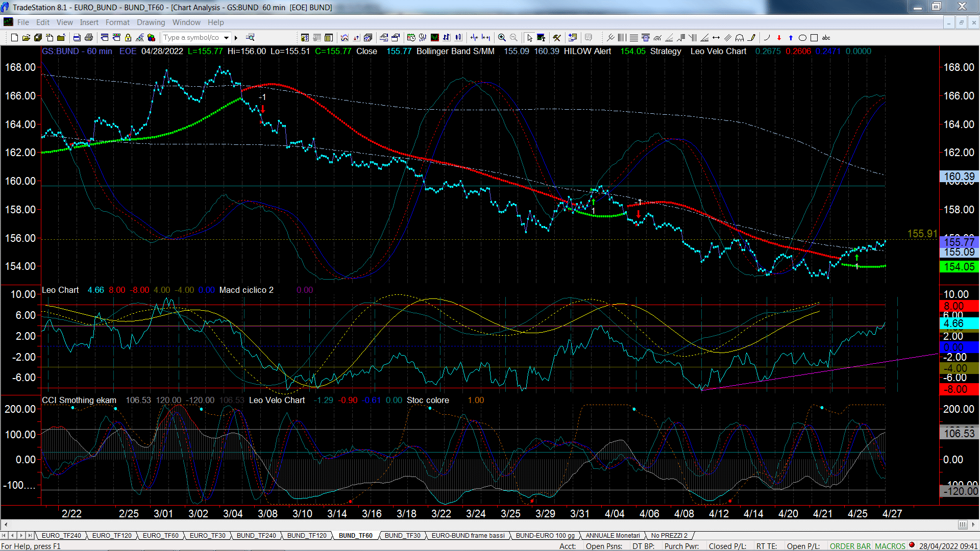980x551 pixels.
Task: Click the Bollinger Band S/MM status text
Action: click(x=455, y=51)
